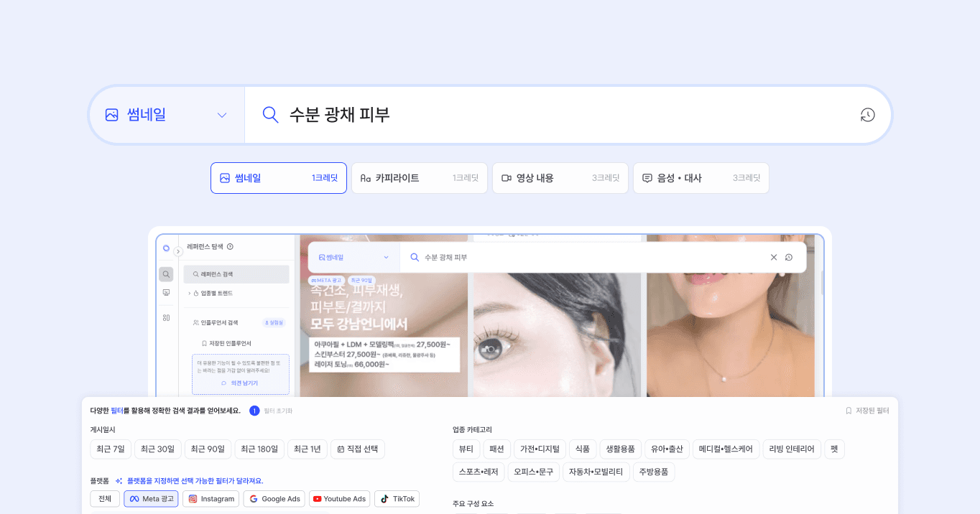Open search history clock icon in main bar

[x=867, y=115]
